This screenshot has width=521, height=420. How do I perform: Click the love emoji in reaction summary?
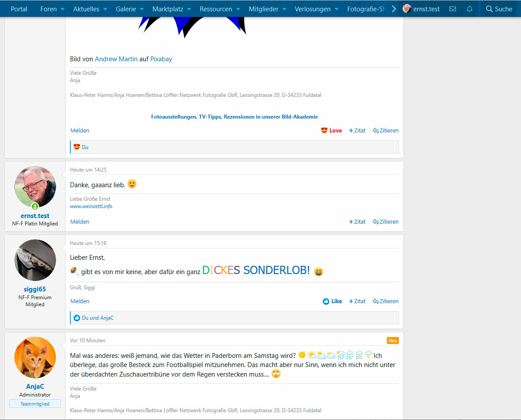tap(77, 147)
